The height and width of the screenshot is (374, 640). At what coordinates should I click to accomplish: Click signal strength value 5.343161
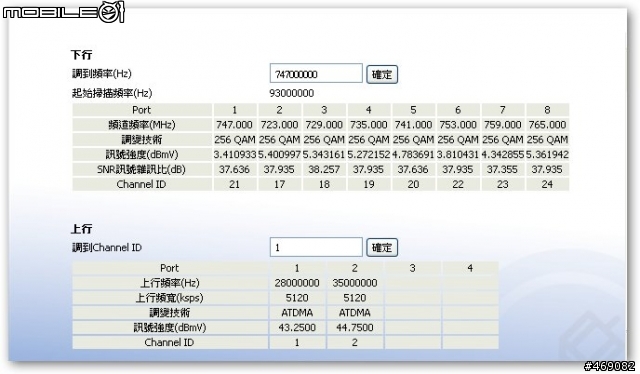click(x=324, y=155)
